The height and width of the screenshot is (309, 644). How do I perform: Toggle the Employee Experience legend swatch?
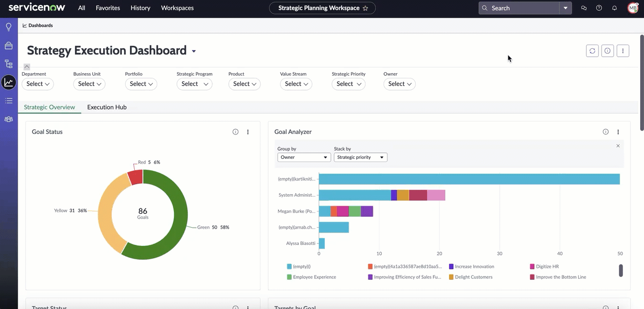pyautogui.click(x=290, y=277)
